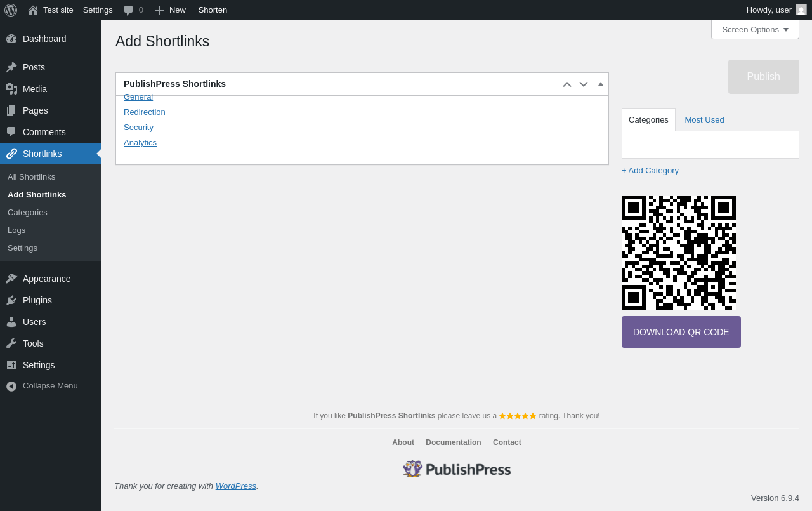Open the New content menu in the admin bar
This screenshot has width=812, height=511.
[171, 10]
